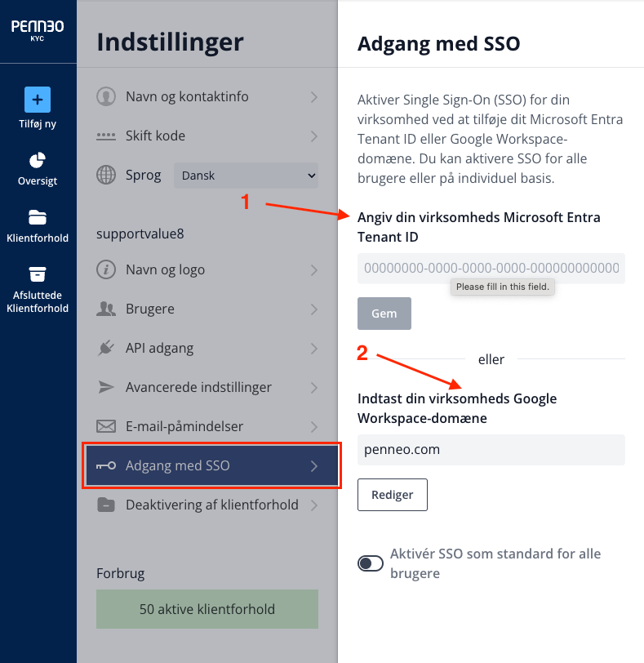Select Adgang med SSO menu item
Image resolution: width=644 pixels, height=663 pixels.
tap(212, 465)
